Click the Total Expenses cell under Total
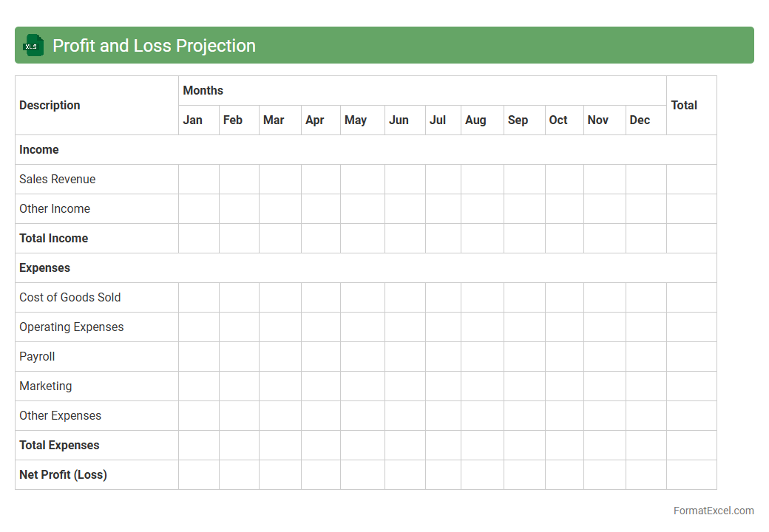The width and height of the screenshot is (769, 532). [x=691, y=445]
